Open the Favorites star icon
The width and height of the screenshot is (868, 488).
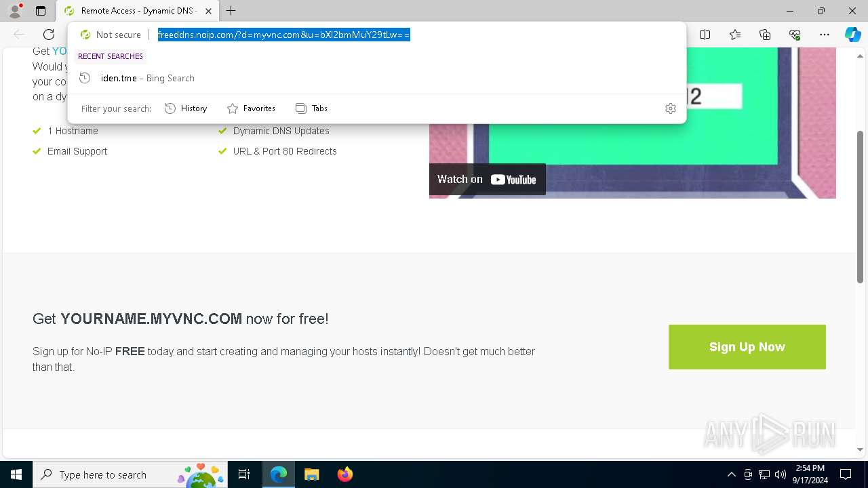tap(735, 35)
